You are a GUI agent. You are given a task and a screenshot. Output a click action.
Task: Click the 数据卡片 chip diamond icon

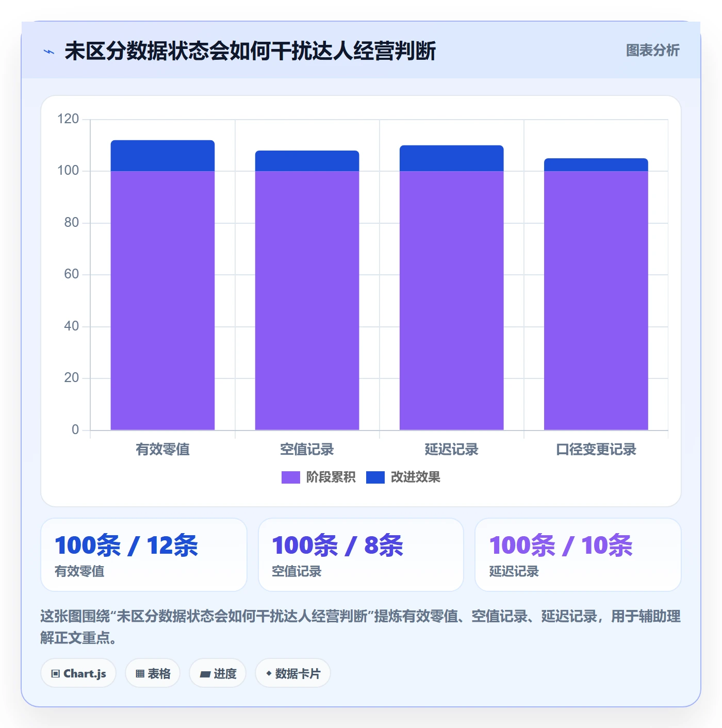[269, 673]
